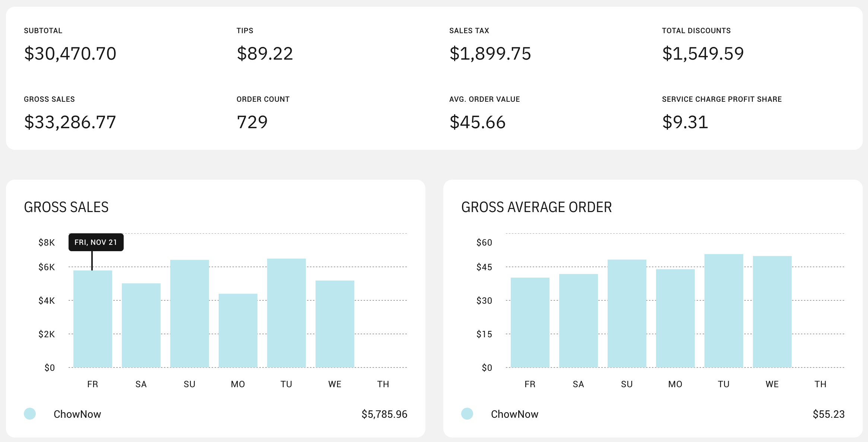Click the Total Discounts value $1,549.59
Screen dimensions: 868x442
click(703, 54)
